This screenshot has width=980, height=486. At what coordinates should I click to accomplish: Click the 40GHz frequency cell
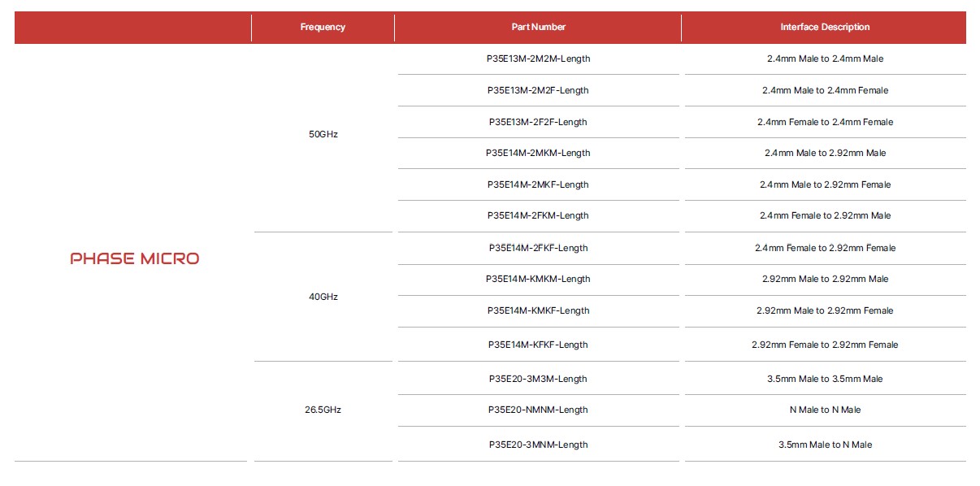coord(323,297)
